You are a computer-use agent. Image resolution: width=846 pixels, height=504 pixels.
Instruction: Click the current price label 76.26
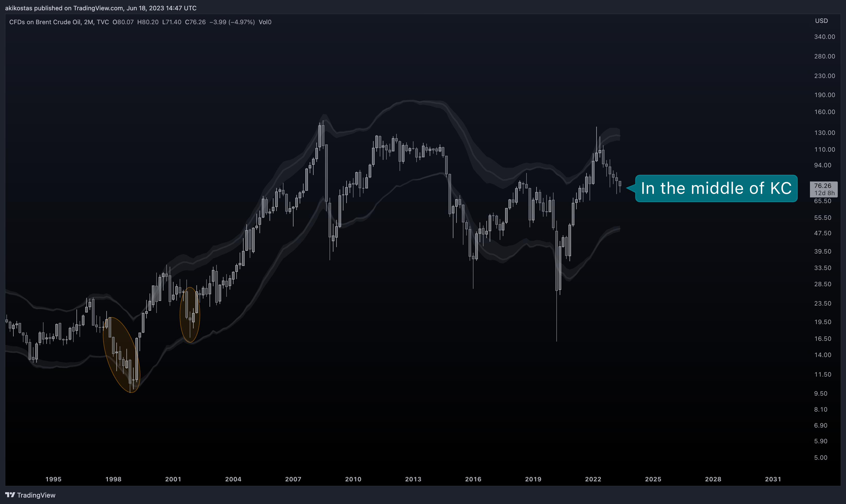tap(823, 186)
